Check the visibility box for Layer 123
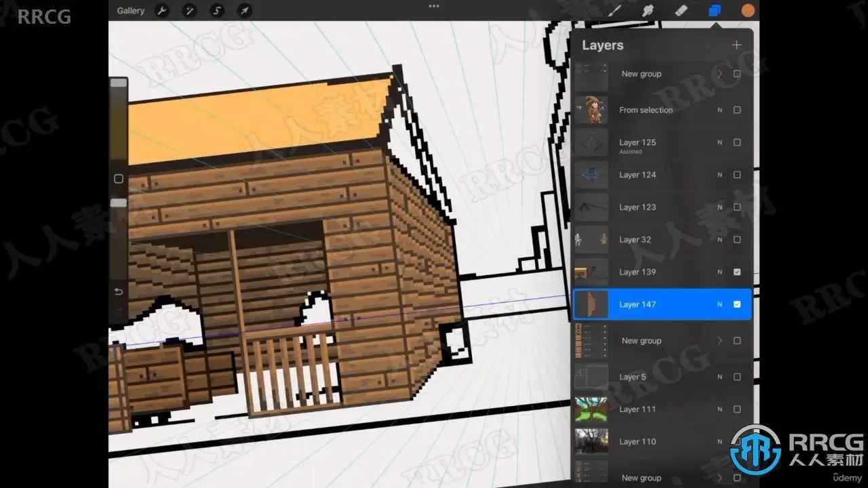This screenshot has height=488, width=868. [737, 207]
